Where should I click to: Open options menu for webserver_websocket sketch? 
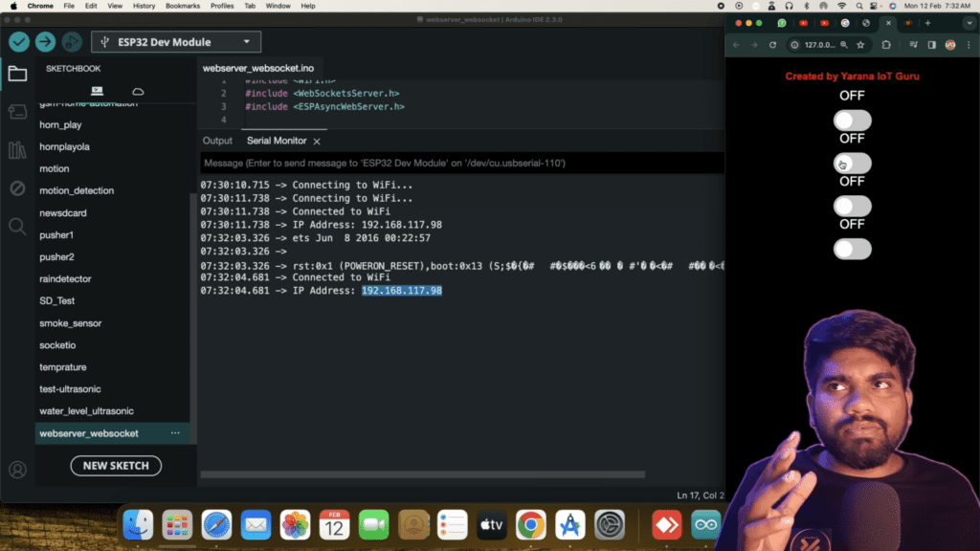point(175,433)
